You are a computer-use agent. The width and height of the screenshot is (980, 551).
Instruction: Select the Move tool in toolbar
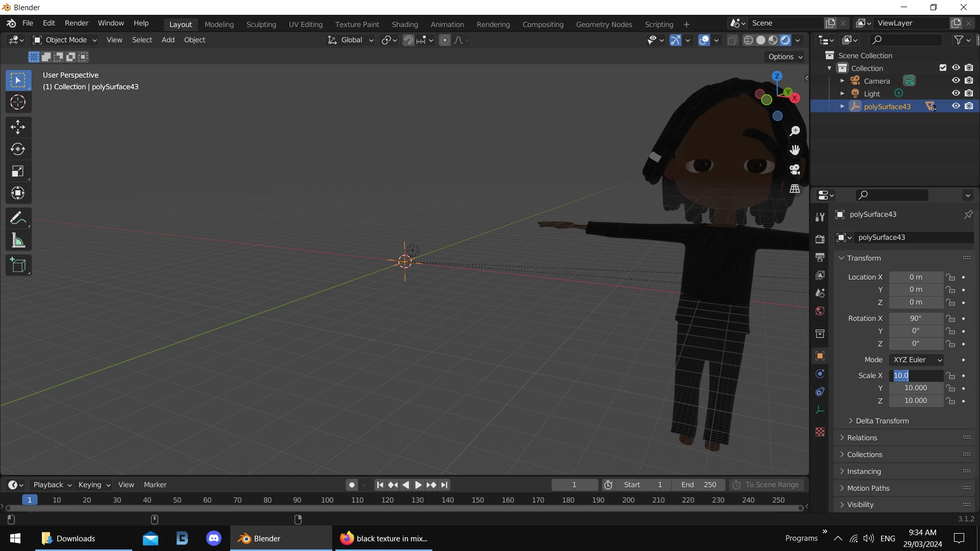coord(18,127)
